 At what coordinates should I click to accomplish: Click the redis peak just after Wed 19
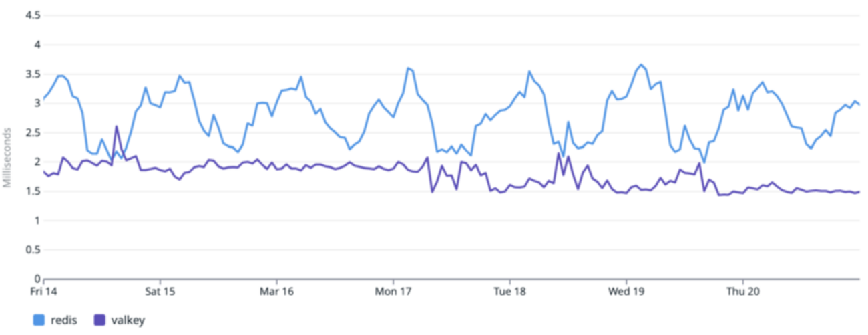(x=641, y=64)
